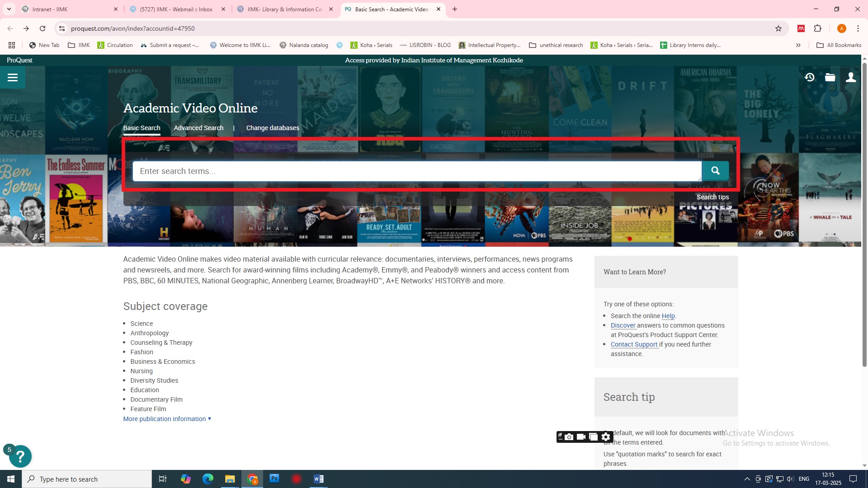Bookmark page with the star icon

(778, 28)
